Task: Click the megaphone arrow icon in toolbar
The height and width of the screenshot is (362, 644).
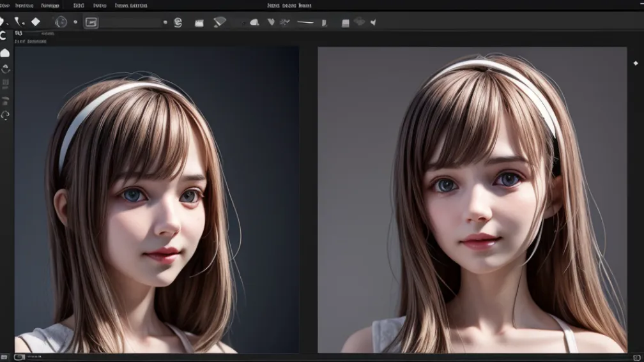Action: (373, 22)
